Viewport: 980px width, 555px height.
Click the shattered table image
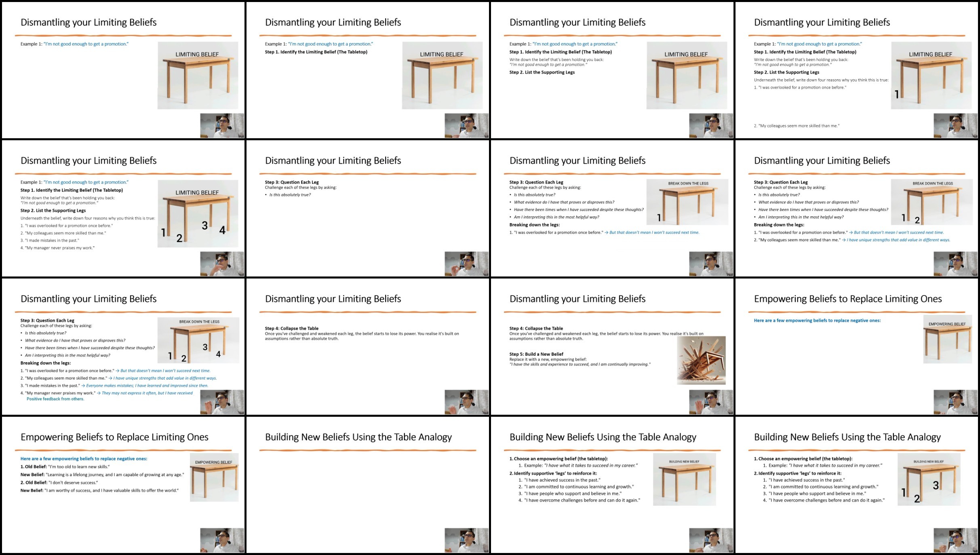tap(701, 360)
